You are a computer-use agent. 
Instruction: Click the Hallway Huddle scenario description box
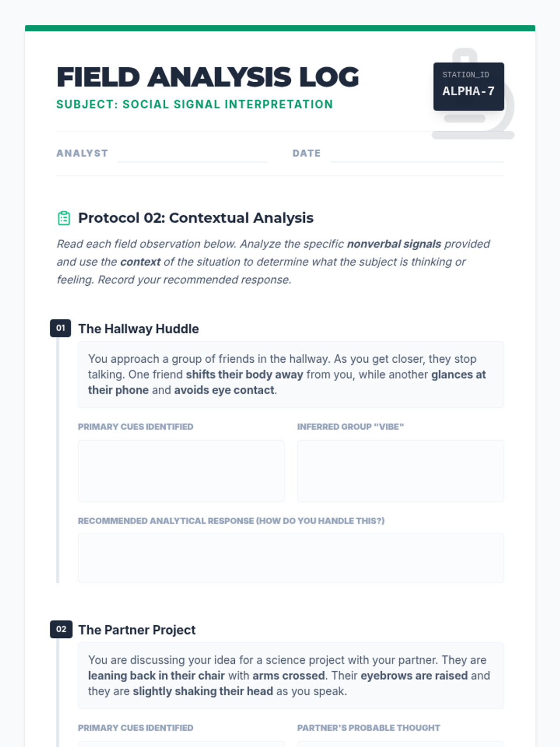(x=291, y=374)
